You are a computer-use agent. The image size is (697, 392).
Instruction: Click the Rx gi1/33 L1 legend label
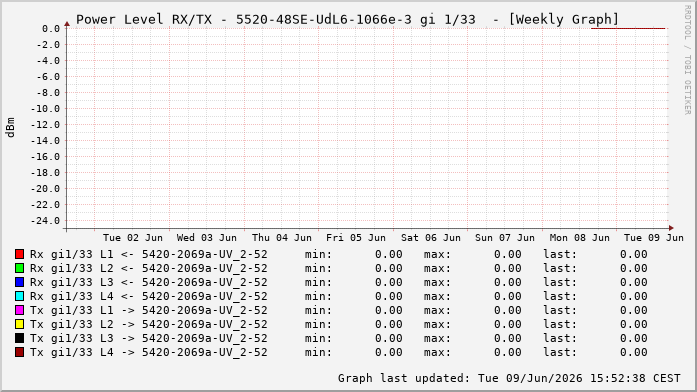point(148,254)
